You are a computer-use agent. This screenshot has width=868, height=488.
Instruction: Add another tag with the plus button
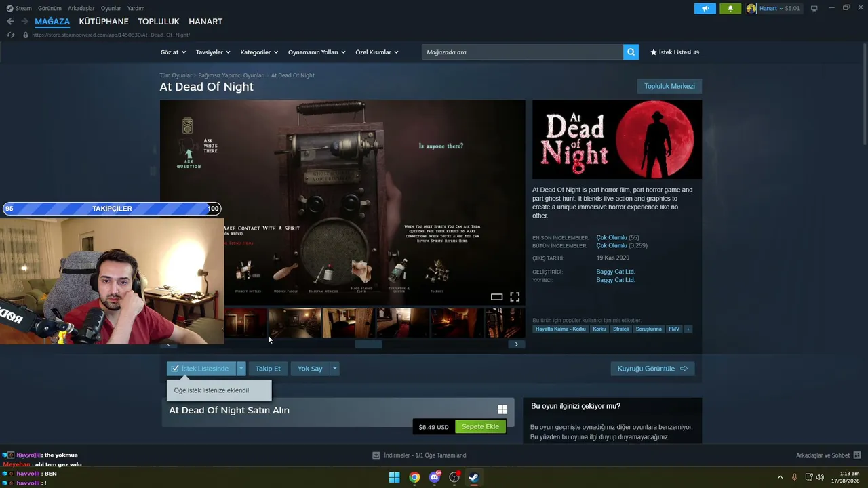coord(688,329)
